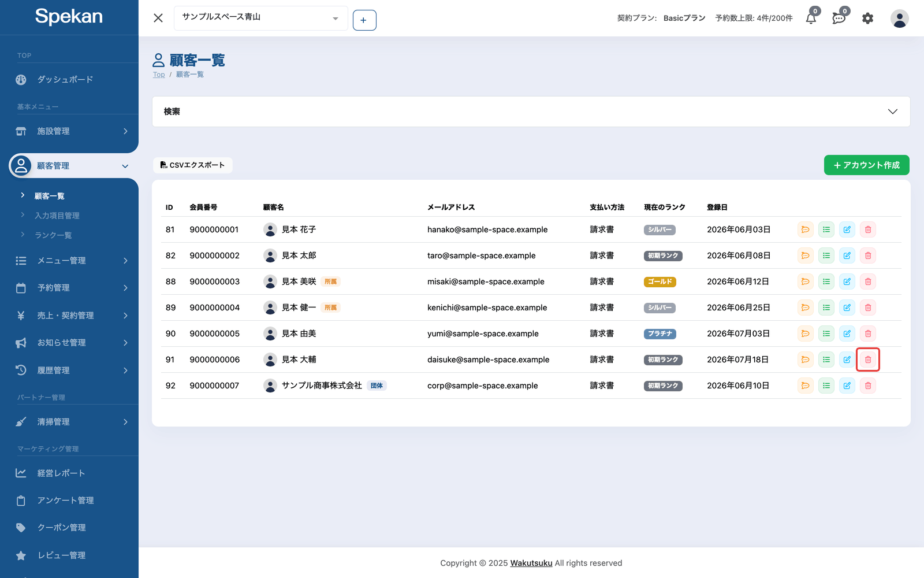The width and height of the screenshot is (924, 578).
Task: Click the plus button next to space selector
Action: pos(364,20)
